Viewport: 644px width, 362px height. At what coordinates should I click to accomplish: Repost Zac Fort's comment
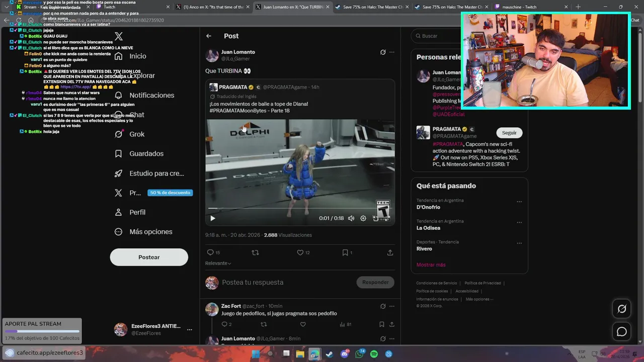[264, 324]
